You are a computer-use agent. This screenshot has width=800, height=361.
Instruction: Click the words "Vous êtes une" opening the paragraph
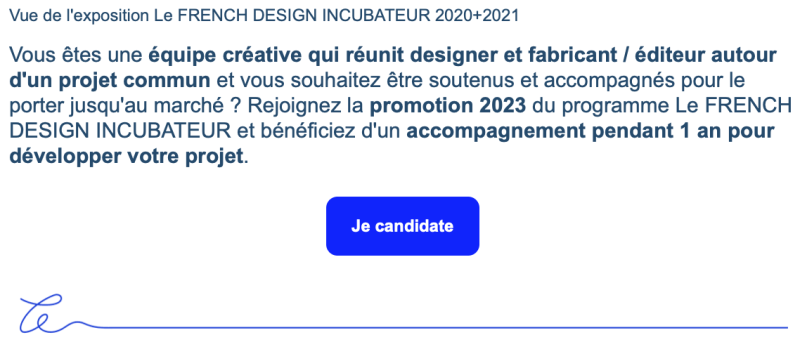tap(76, 55)
